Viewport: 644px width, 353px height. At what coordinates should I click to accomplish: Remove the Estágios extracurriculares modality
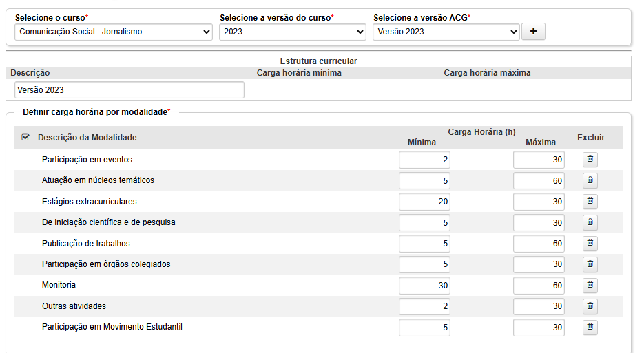[590, 202]
